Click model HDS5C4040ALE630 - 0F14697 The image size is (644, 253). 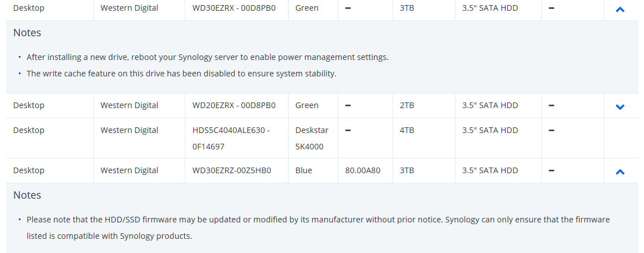[x=231, y=138]
